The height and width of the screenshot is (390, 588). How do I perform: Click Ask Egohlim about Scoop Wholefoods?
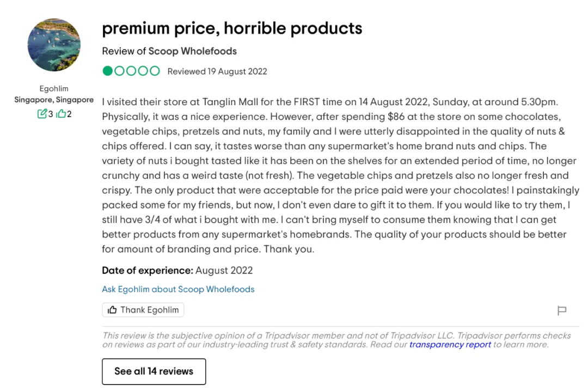click(178, 289)
